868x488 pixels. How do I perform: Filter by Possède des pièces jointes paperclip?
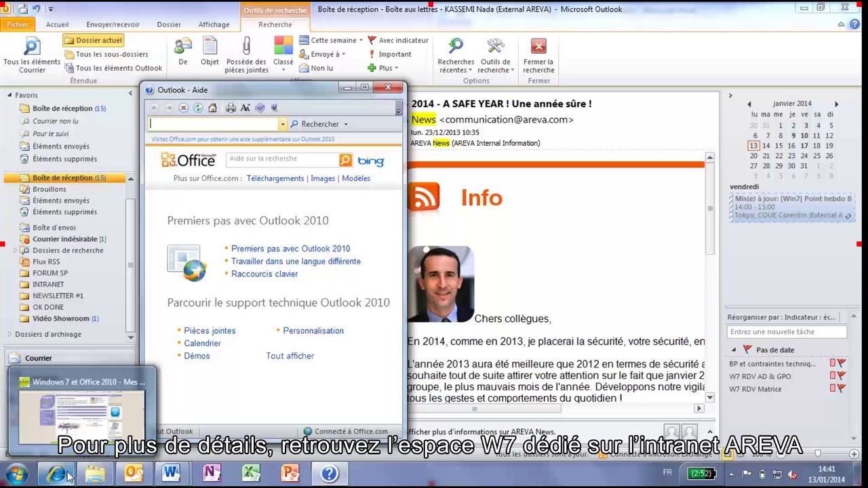[x=246, y=54]
